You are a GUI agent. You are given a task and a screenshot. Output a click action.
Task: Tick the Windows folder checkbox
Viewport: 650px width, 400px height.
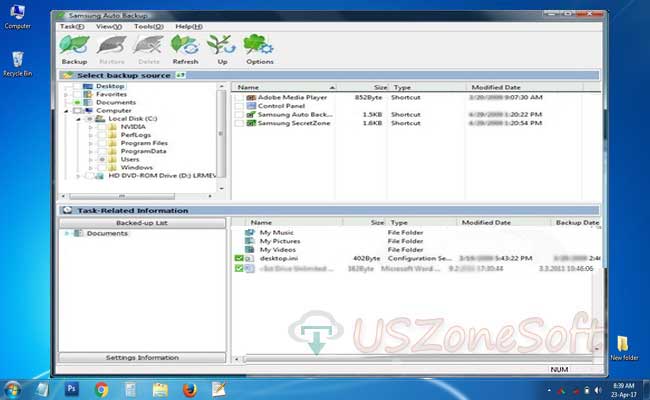click(x=102, y=167)
